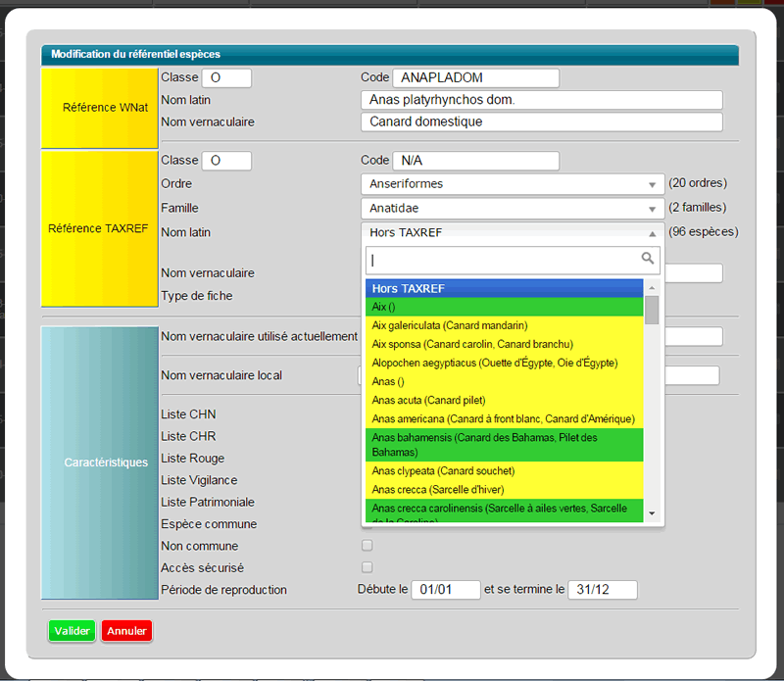Click the se termine le field 31/12
Viewport: 784px width, 681px height.
point(603,590)
